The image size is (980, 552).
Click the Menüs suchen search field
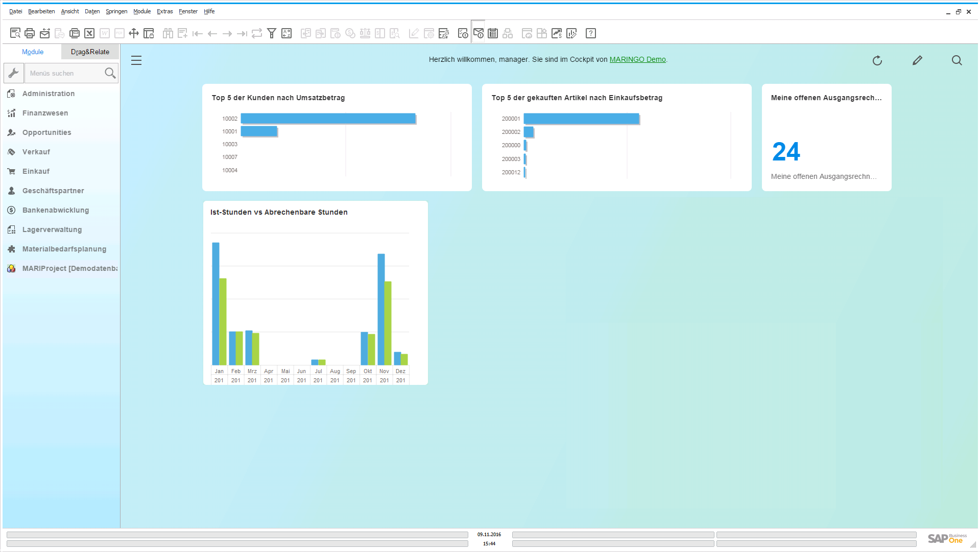tap(64, 73)
